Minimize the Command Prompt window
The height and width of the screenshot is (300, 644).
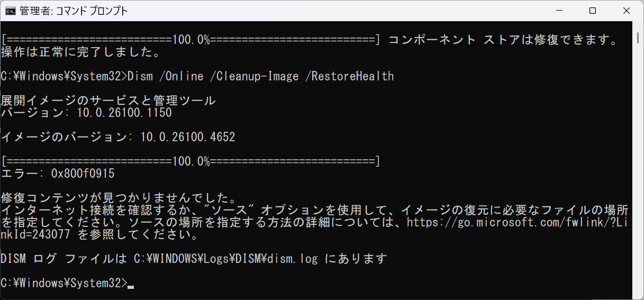(x=559, y=11)
